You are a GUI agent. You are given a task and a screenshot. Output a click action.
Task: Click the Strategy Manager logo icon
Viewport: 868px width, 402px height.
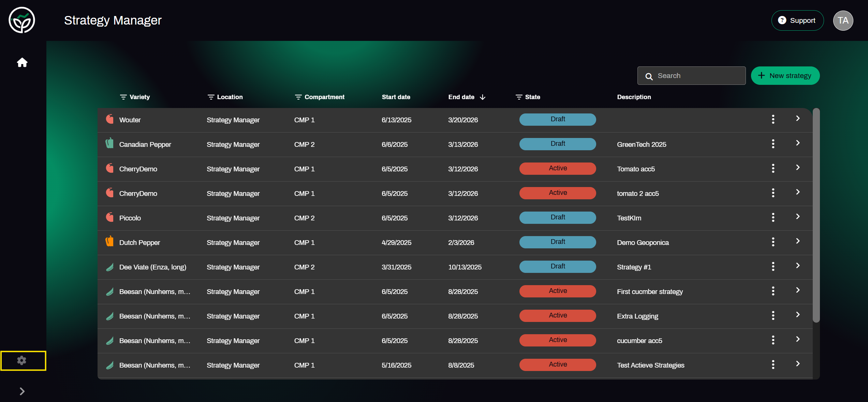pyautogui.click(x=22, y=20)
